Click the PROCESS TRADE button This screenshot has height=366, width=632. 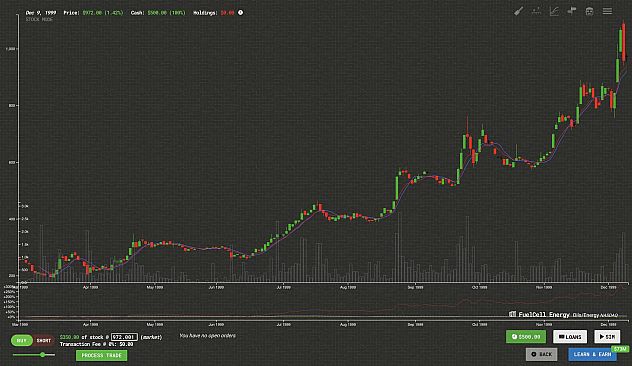[102, 355]
